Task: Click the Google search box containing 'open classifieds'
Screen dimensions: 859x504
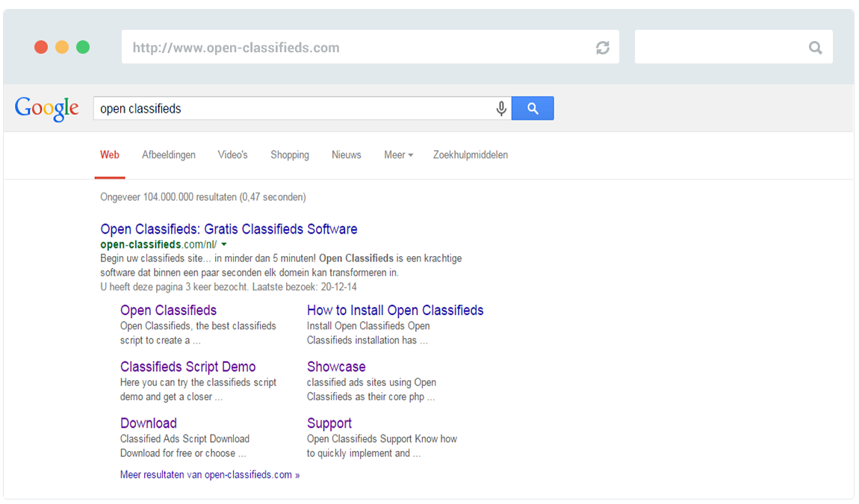Action: [303, 108]
